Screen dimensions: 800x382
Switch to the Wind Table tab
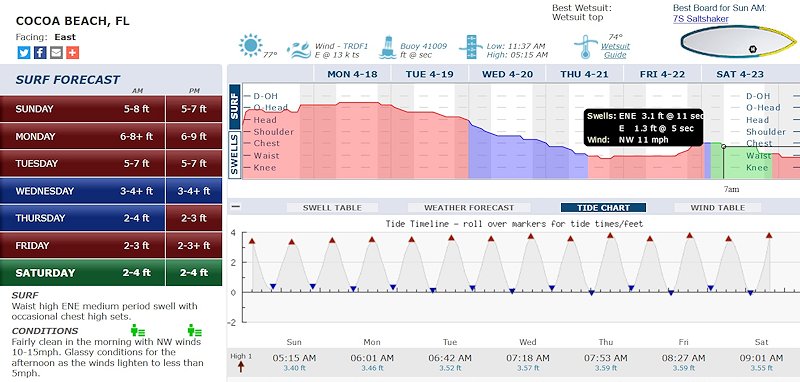point(717,208)
